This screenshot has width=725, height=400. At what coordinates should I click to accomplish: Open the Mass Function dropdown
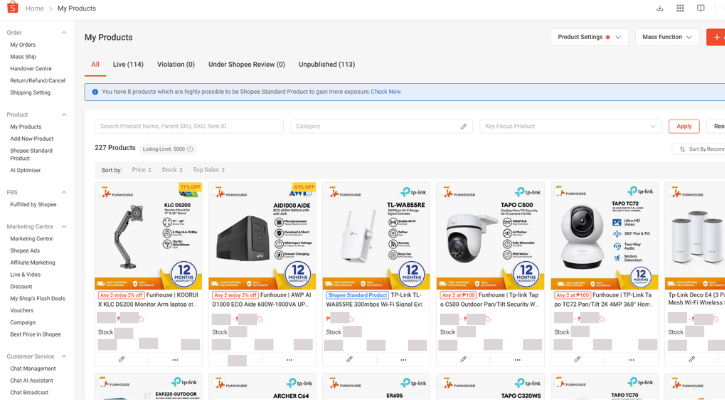(667, 37)
